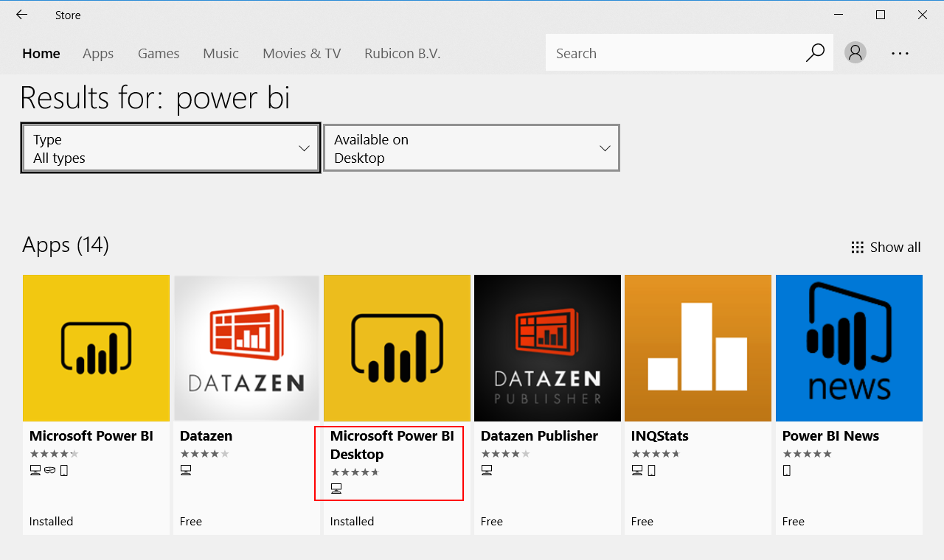Select Movies & TV in the navigation
Screen dimensions: 944x560
302,53
